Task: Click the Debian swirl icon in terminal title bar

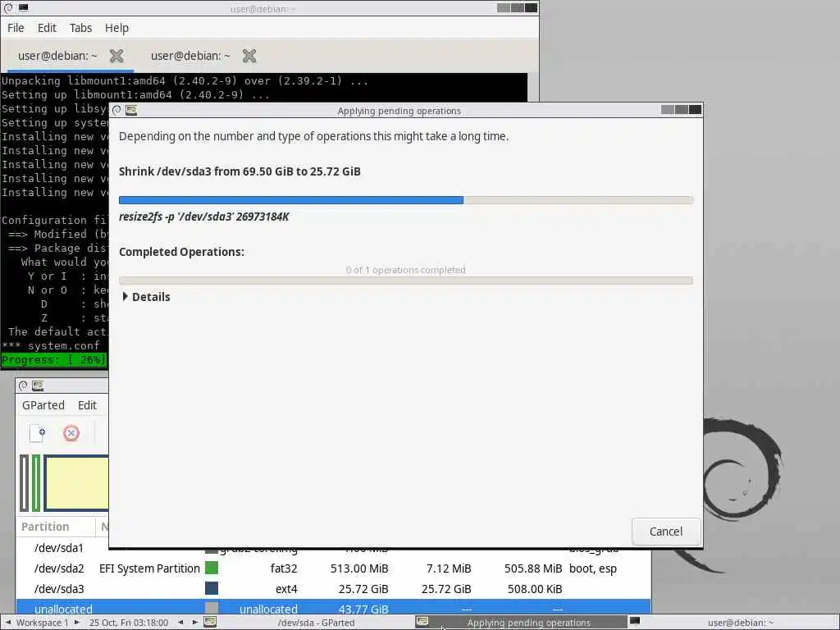Action: point(8,8)
